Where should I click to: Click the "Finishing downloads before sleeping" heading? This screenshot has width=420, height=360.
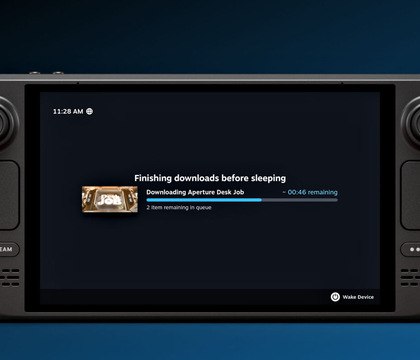[x=210, y=178]
